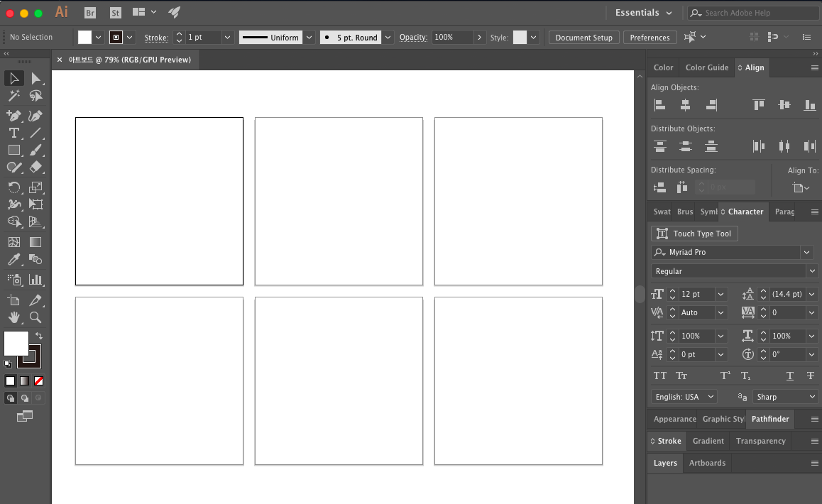Viewport: 822px width, 504px height.
Task: Open Sharp anti-aliasing dropdown
Action: tap(785, 397)
